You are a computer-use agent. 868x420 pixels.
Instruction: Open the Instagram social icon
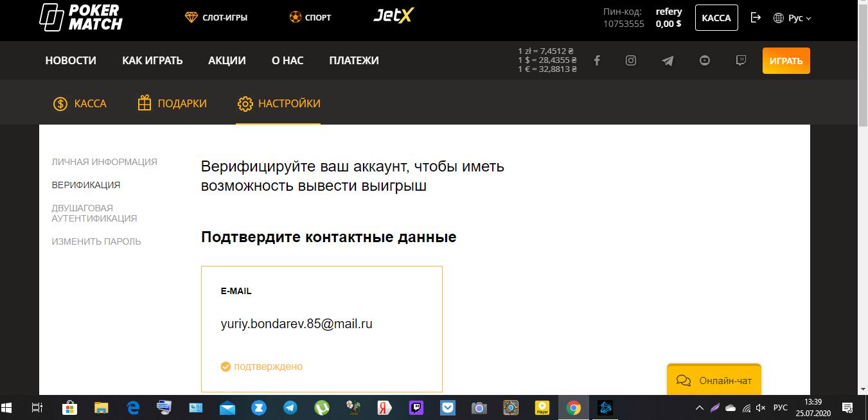coord(631,60)
